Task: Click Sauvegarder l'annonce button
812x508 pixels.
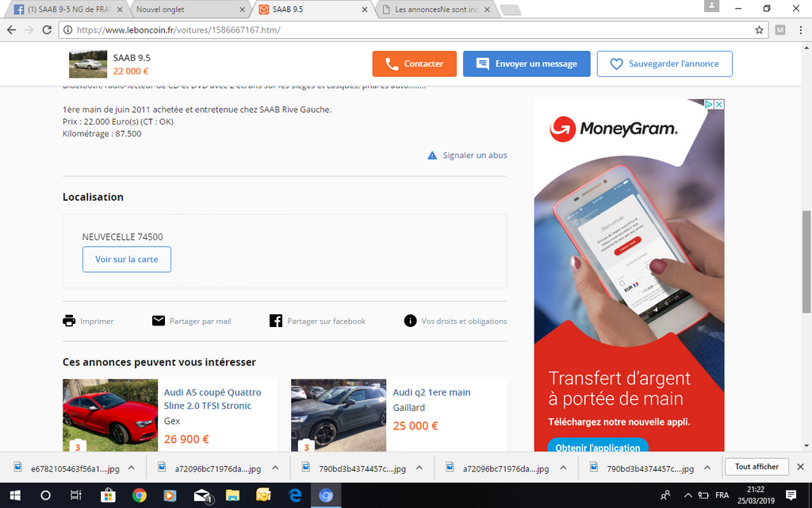Action: [665, 63]
